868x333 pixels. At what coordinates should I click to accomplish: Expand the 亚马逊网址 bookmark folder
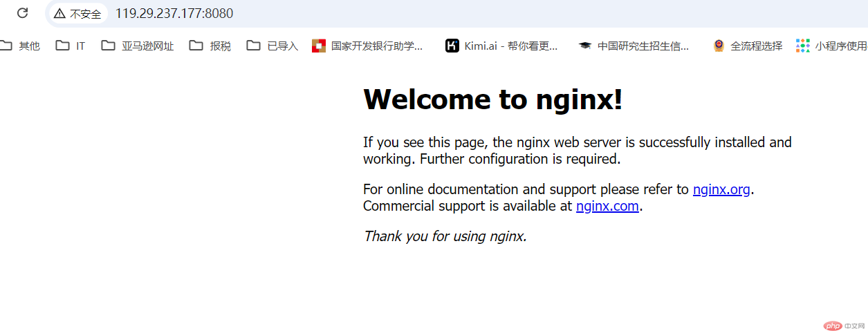(137, 46)
